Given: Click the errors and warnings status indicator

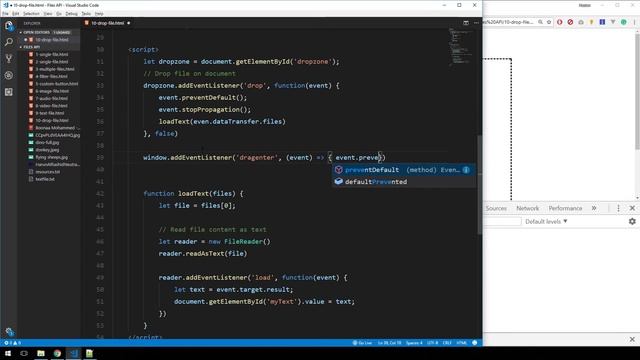Looking at the screenshot, I should 12,343.
